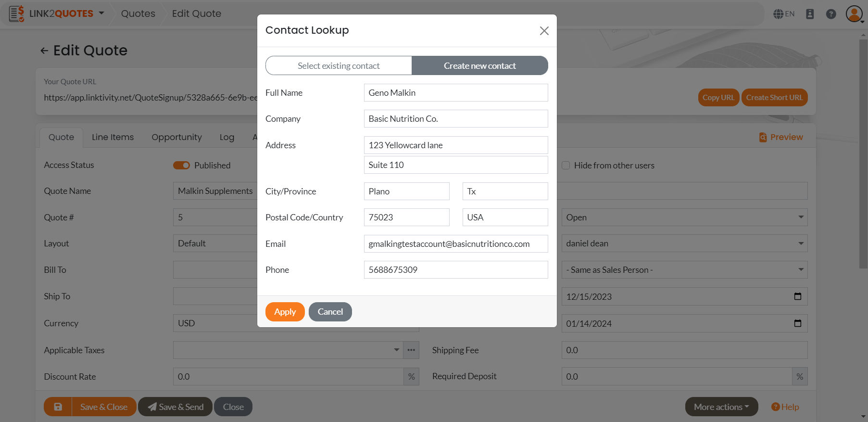Open the Quote tab

pos(61,137)
